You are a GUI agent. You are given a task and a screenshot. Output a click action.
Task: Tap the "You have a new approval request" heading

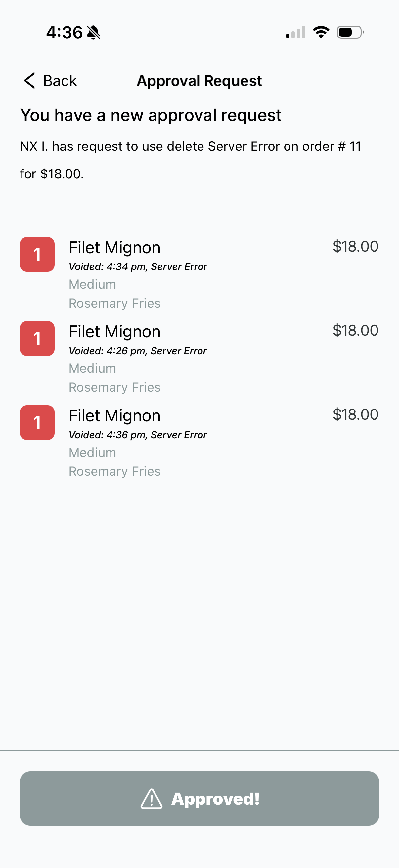coord(151,115)
